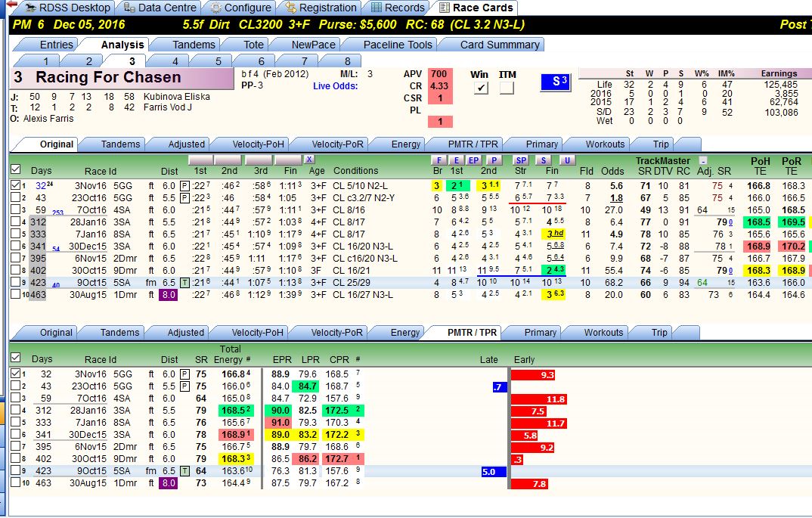
Task: Click the Days column header in upper table
Action: (x=41, y=170)
